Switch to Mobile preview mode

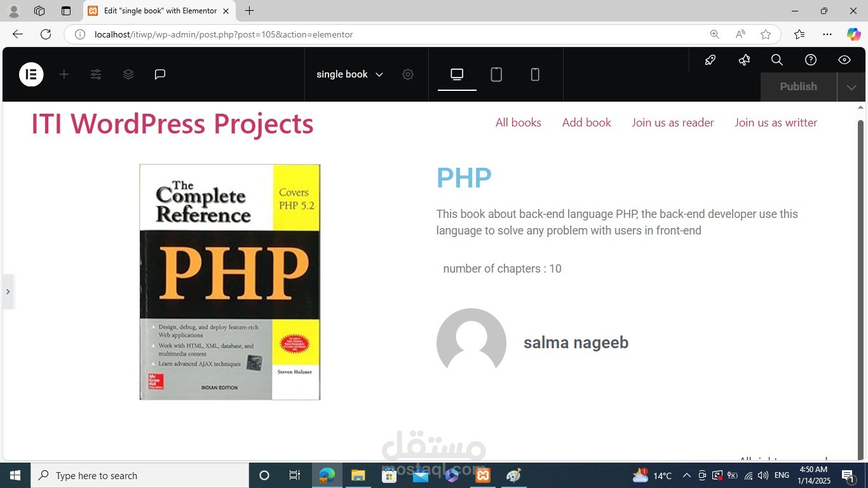coord(535,74)
